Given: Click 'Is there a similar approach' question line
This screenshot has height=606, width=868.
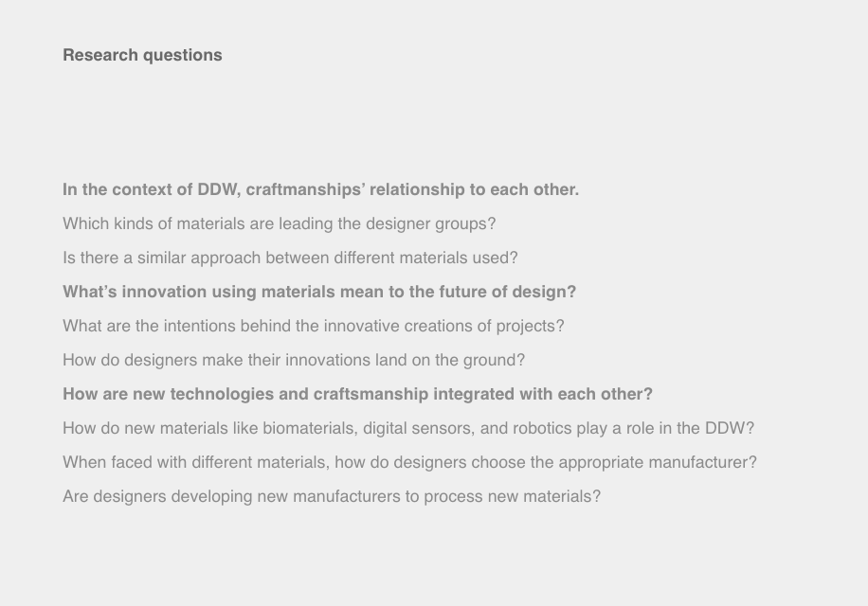Looking at the screenshot, I should pyautogui.click(x=290, y=258).
